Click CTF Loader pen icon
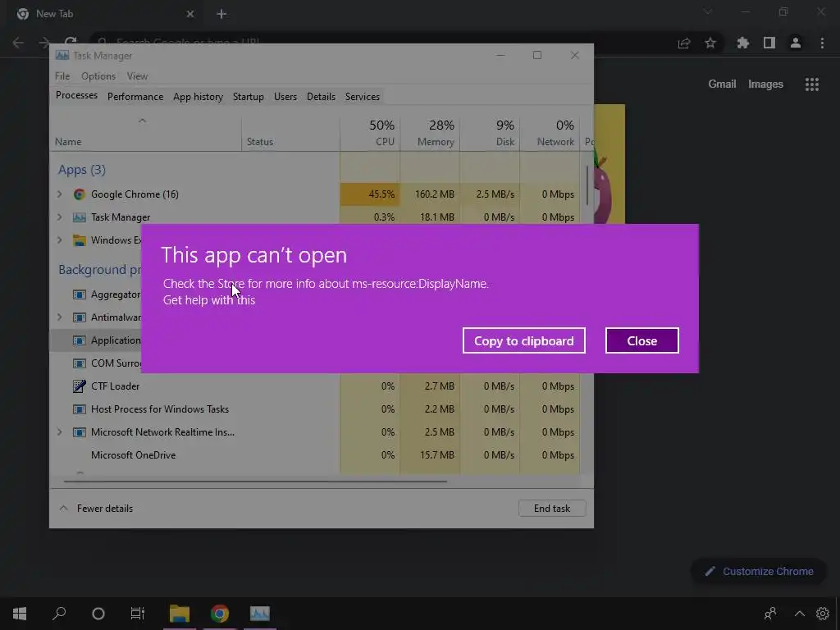Image resolution: width=840 pixels, height=630 pixels. (80, 386)
